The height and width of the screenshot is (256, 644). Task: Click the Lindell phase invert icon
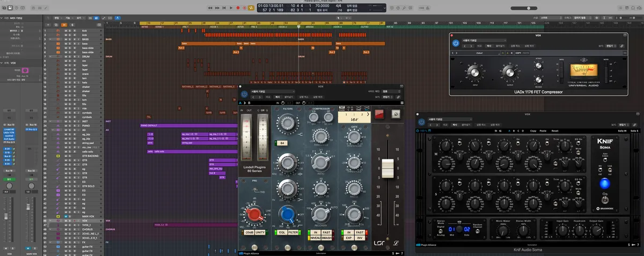tap(396, 114)
